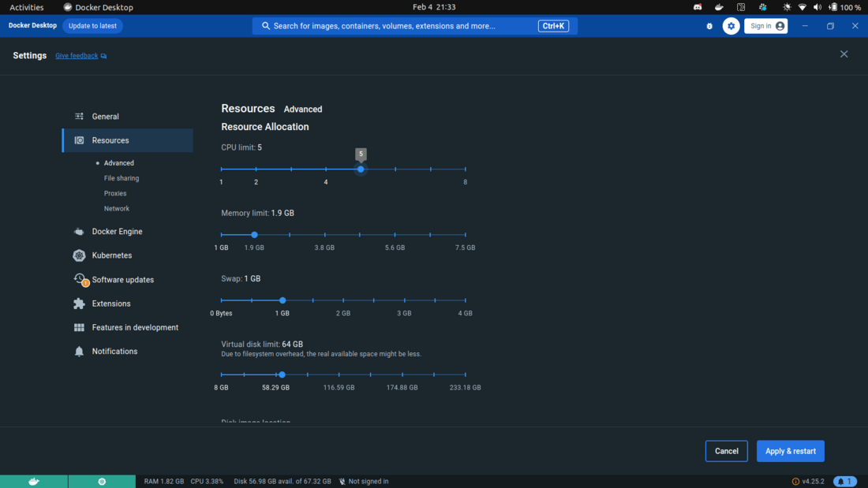Screen dimensions: 868x488
Task: Set the CPU limit slider handle
Action: click(361, 169)
